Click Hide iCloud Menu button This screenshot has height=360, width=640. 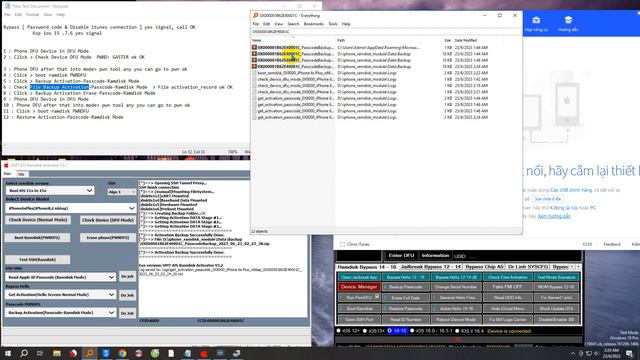(507, 309)
